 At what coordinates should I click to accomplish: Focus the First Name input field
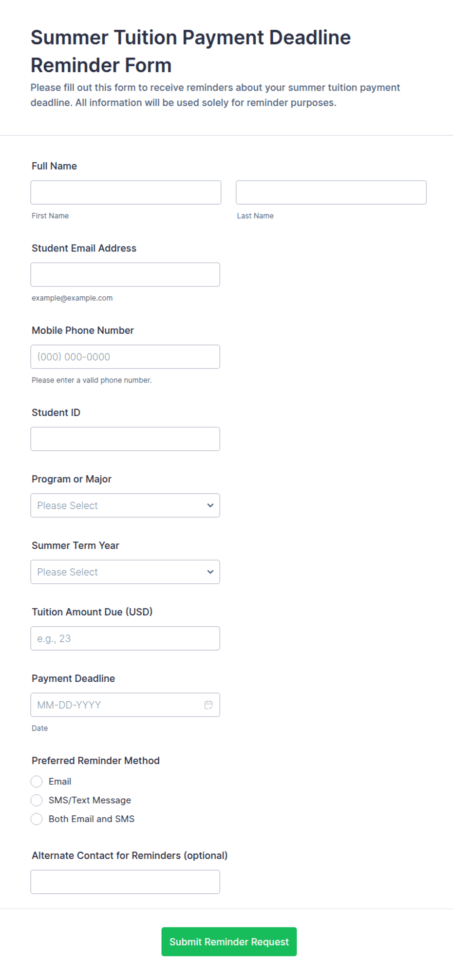click(126, 192)
